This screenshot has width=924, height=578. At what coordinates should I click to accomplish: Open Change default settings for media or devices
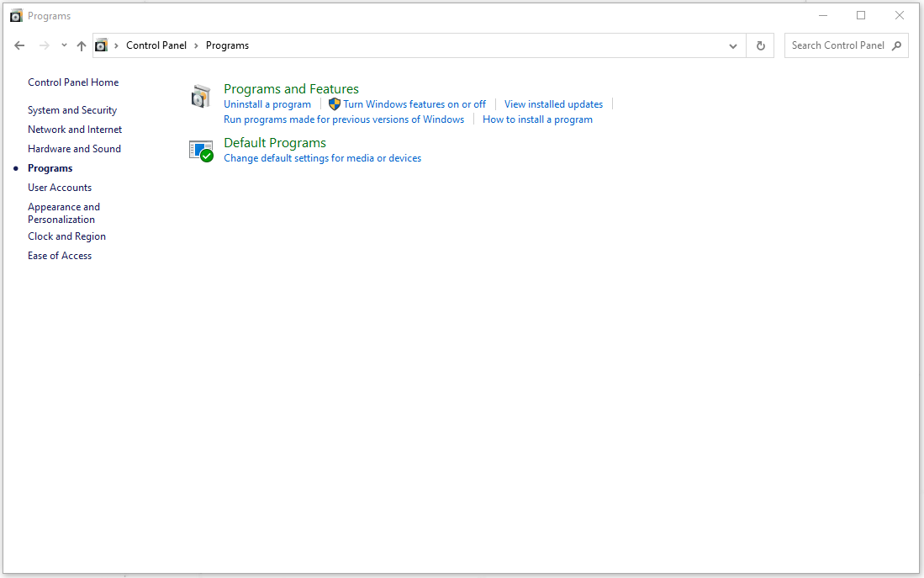[322, 158]
